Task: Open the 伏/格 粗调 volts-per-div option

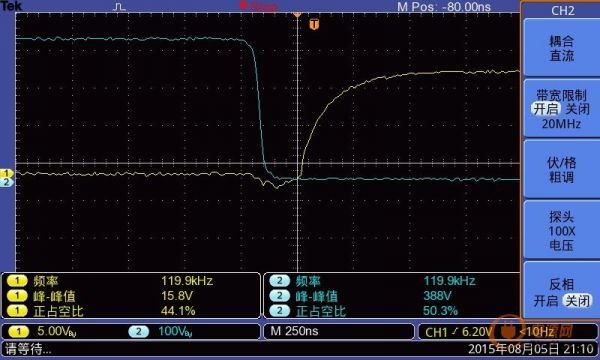Action: coord(561,169)
